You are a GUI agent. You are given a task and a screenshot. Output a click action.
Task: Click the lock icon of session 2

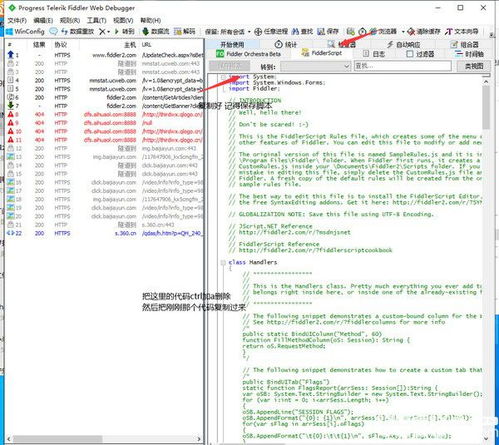click(10, 63)
